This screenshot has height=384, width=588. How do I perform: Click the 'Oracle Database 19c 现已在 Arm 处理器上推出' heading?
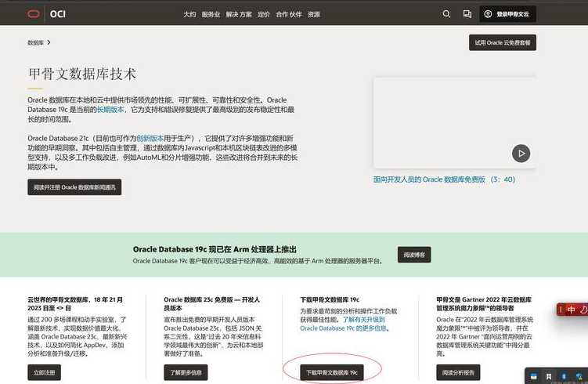(215, 249)
